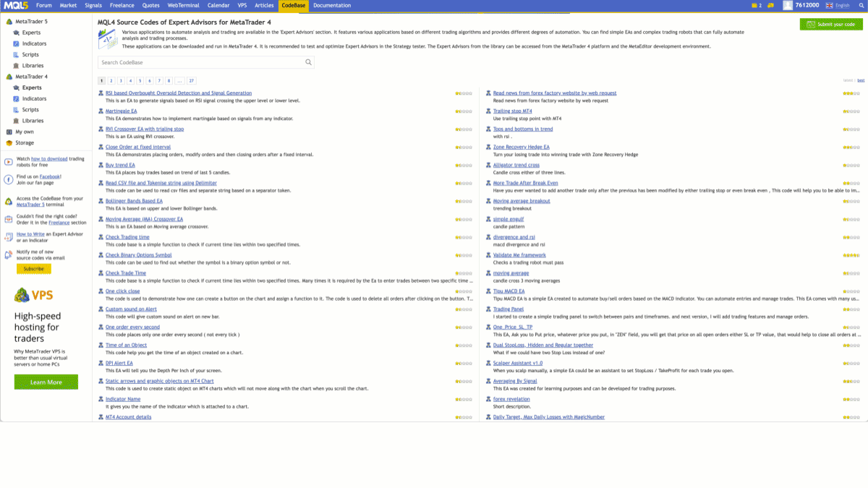The height and width of the screenshot is (488, 868).
Task: Click the UK flag icon beside English
Action: [x=830, y=5]
